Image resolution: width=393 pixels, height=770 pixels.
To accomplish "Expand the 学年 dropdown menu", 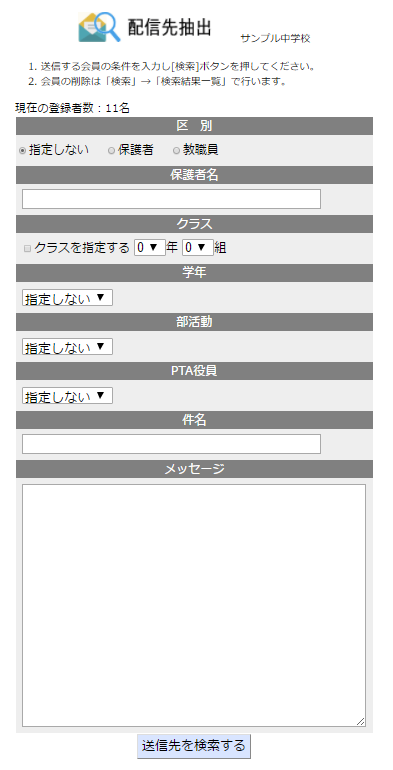I will click(67, 298).
